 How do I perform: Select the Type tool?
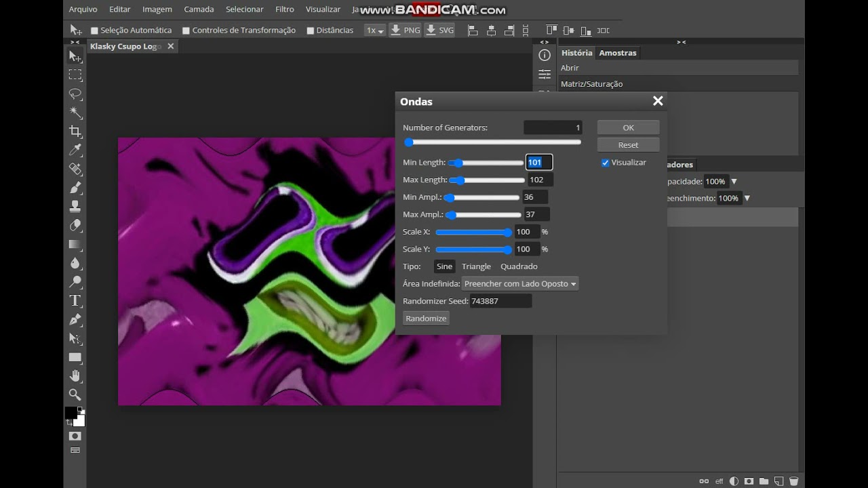tap(75, 300)
